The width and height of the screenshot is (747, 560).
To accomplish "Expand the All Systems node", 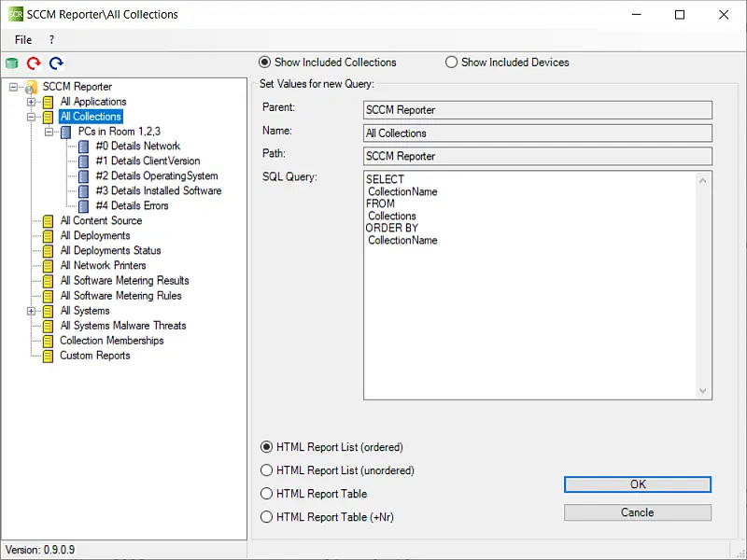I will pyautogui.click(x=31, y=311).
